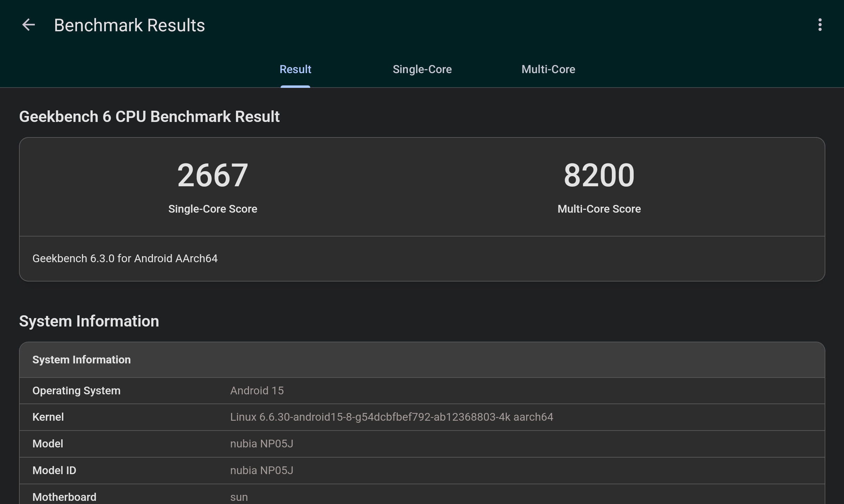Click the Linux 6.6.30 kernel version string
844x504 pixels.
pyautogui.click(x=391, y=417)
